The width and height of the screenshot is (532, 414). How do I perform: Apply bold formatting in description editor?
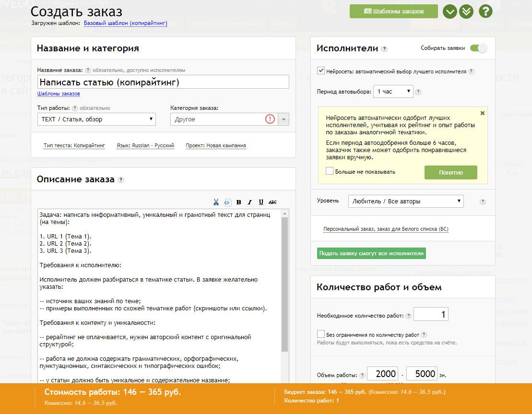(238, 202)
